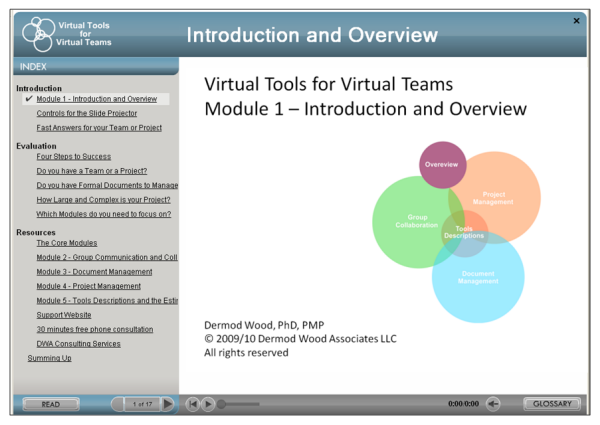Click the slide counter 1 of 17 field
Viewport: 600px width, 425px height.
(142, 404)
